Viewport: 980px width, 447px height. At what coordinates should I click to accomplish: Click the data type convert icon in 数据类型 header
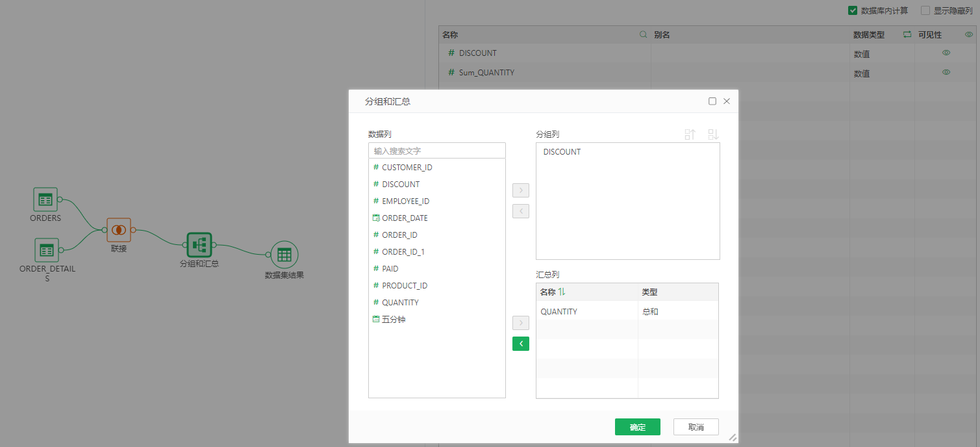click(907, 34)
